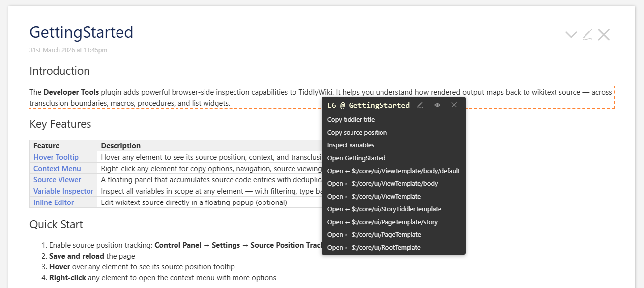Image resolution: width=644 pixels, height=288 pixels.
Task: Click the context menu edit pencil icon
Action: (x=420, y=105)
